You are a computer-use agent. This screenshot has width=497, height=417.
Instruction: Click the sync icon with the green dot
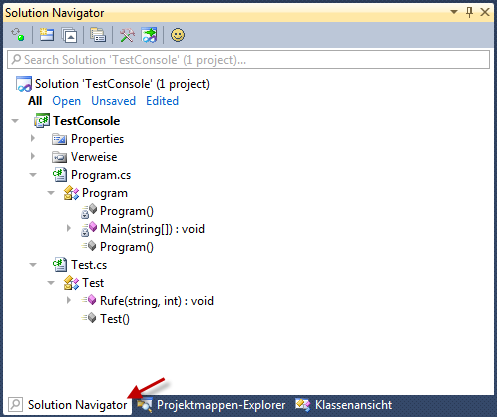coord(18,35)
